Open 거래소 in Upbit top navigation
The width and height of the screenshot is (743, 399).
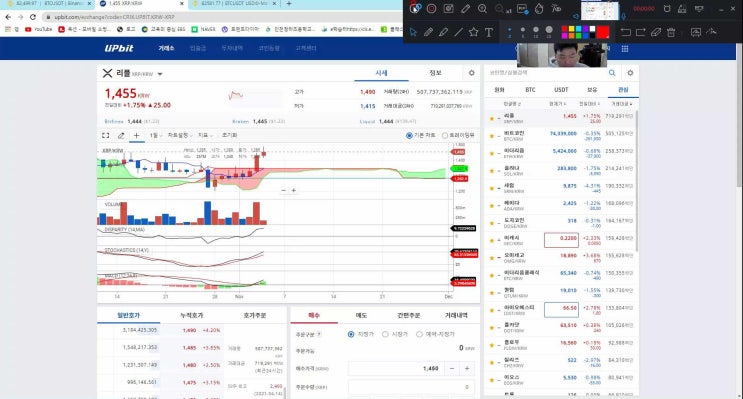166,48
